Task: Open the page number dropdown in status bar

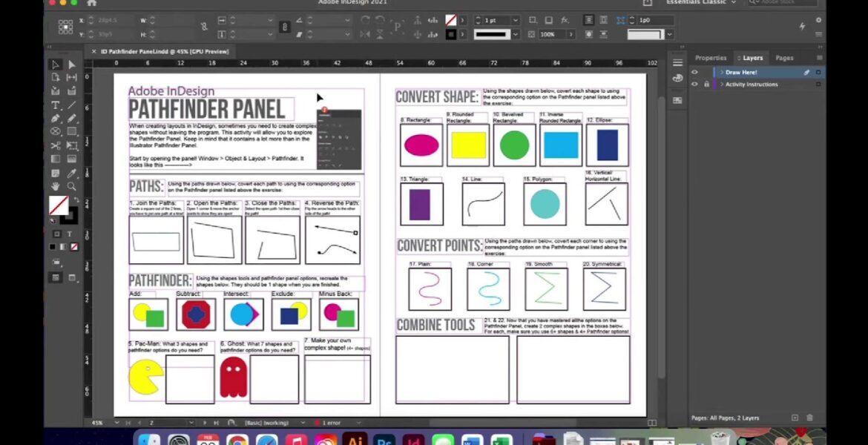Action: click(x=191, y=423)
